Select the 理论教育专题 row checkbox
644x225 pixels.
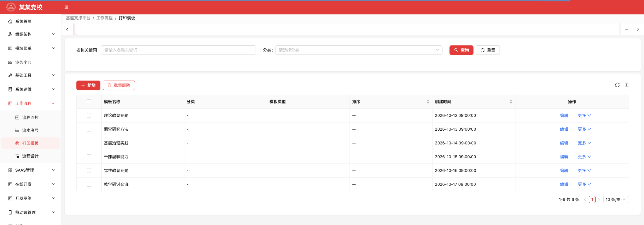point(89,115)
